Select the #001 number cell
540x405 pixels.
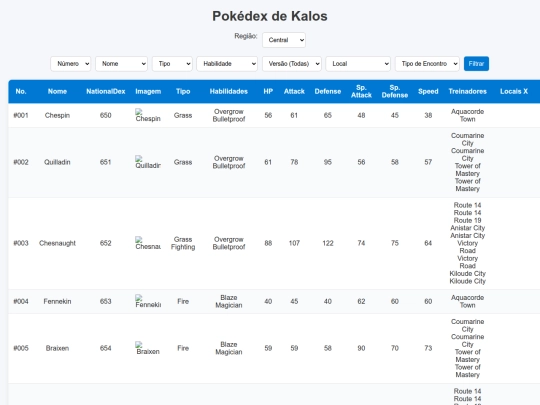21,115
